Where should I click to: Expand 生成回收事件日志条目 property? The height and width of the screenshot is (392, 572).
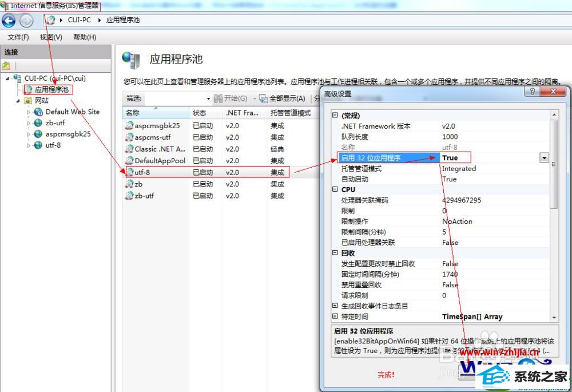335,306
